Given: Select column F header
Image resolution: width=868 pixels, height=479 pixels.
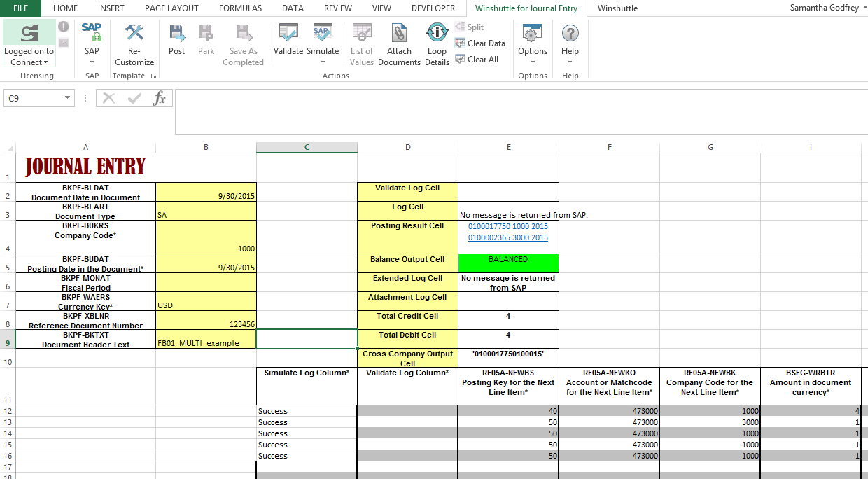Looking at the screenshot, I should [609, 147].
